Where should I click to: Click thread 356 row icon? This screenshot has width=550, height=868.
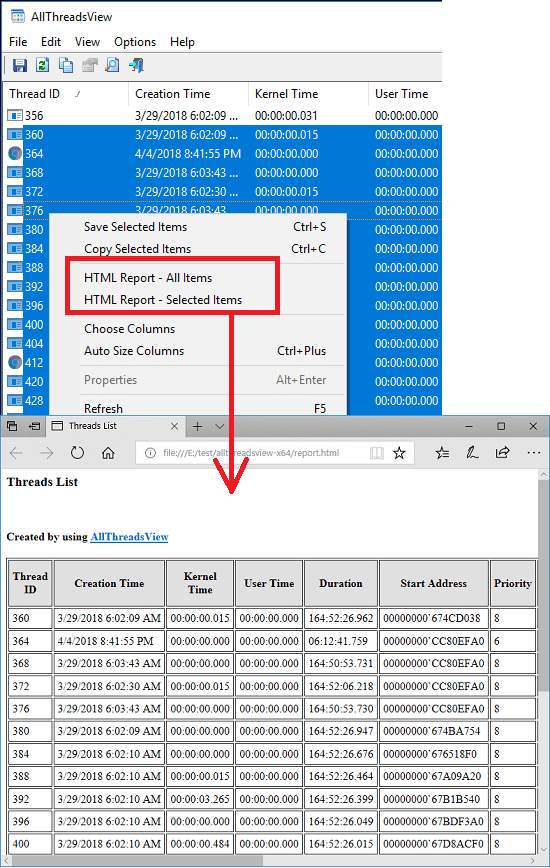tap(15, 116)
